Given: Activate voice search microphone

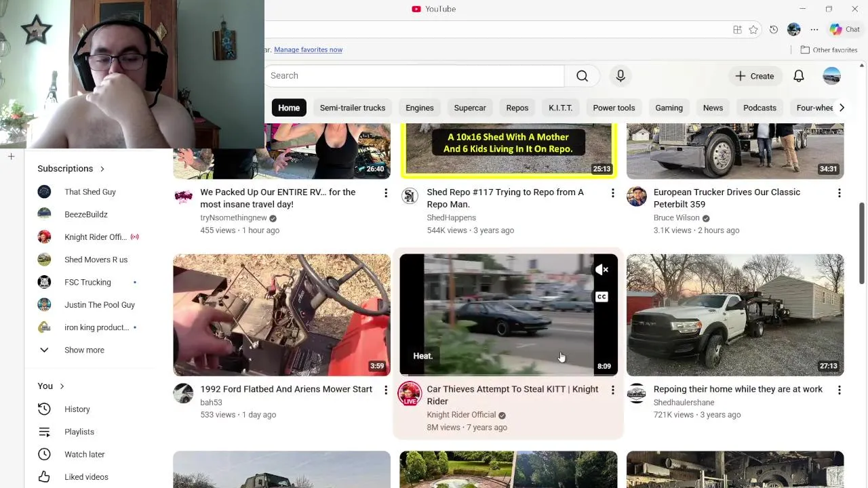Looking at the screenshot, I should pos(620,76).
